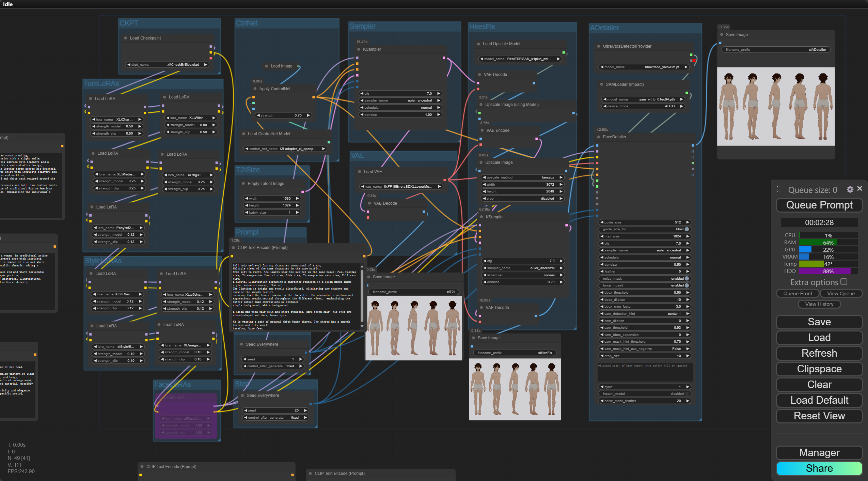
Task: Open the settings gear in queue panel
Action: (x=850, y=189)
